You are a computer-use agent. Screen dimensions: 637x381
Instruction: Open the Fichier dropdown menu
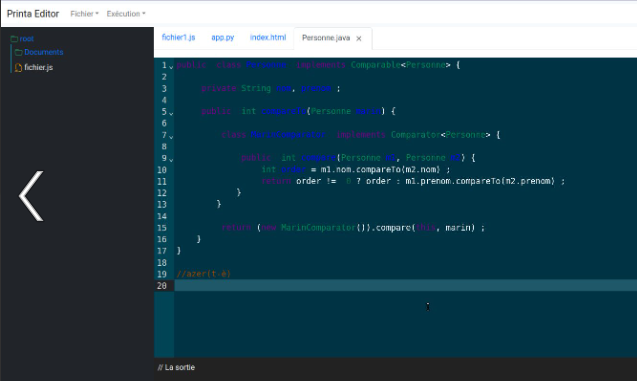pos(84,14)
